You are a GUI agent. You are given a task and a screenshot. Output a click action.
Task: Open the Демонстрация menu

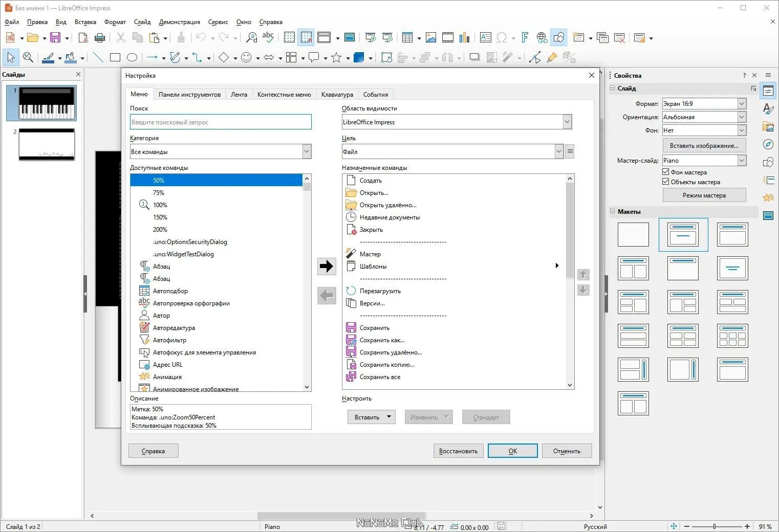[x=180, y=22]
